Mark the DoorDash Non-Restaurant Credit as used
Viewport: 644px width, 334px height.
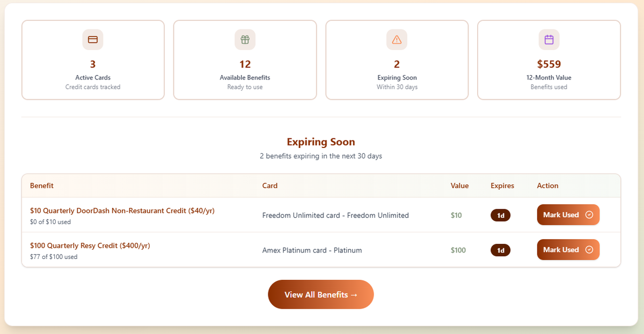click(568, 214)
